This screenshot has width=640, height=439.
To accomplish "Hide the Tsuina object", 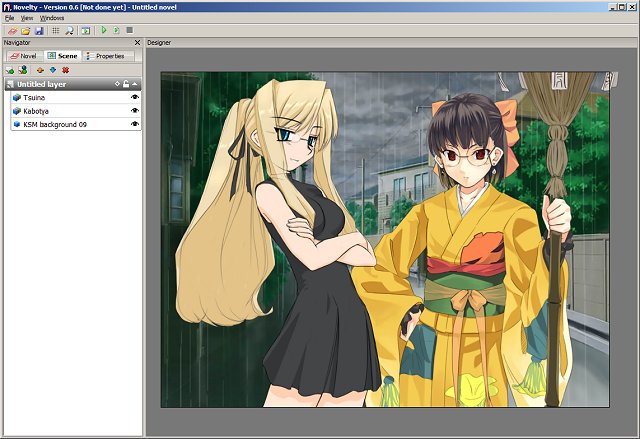I will (135, 97).
